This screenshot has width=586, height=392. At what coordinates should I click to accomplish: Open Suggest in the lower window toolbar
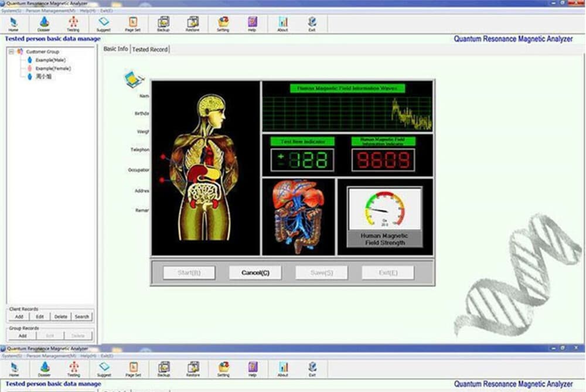point(104,369)
